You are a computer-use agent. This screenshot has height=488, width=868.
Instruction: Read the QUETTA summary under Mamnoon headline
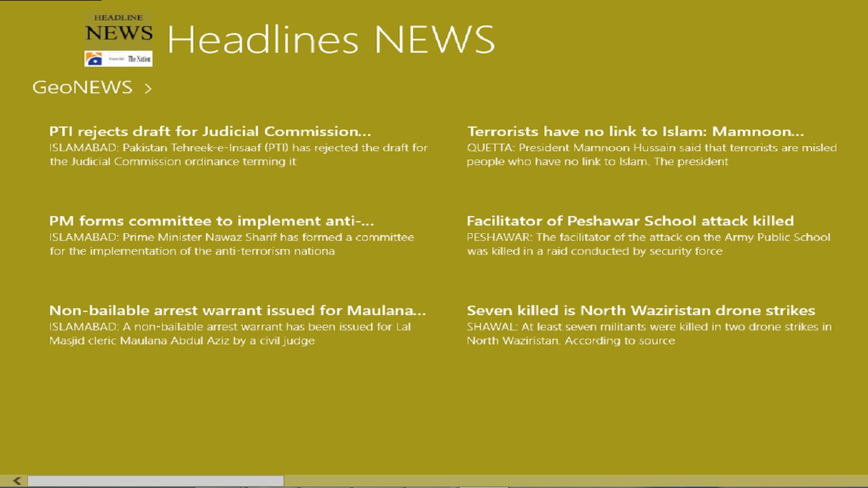coord(651,154)
